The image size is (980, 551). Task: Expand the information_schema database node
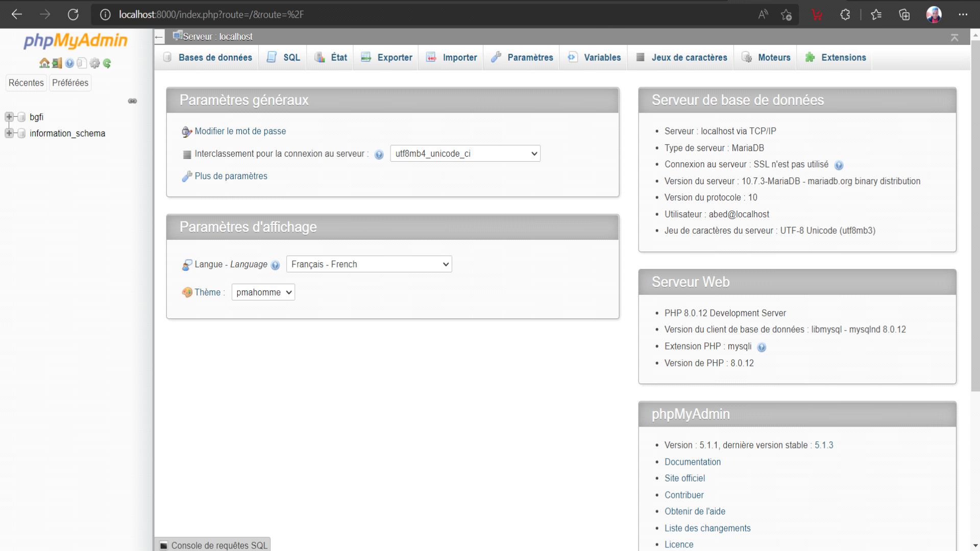pyautogui.click(x=9, y=133)
